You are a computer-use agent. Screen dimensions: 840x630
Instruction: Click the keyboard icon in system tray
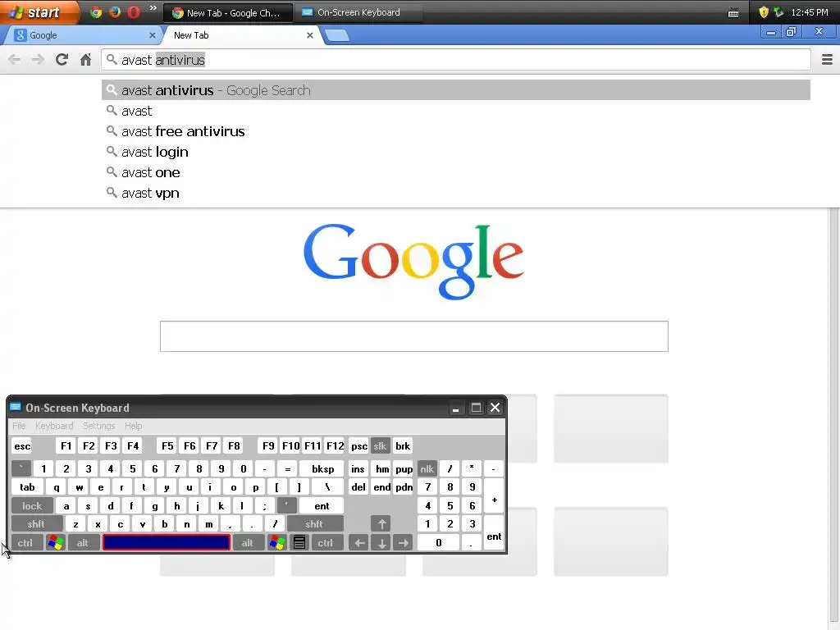coord(733,13)
